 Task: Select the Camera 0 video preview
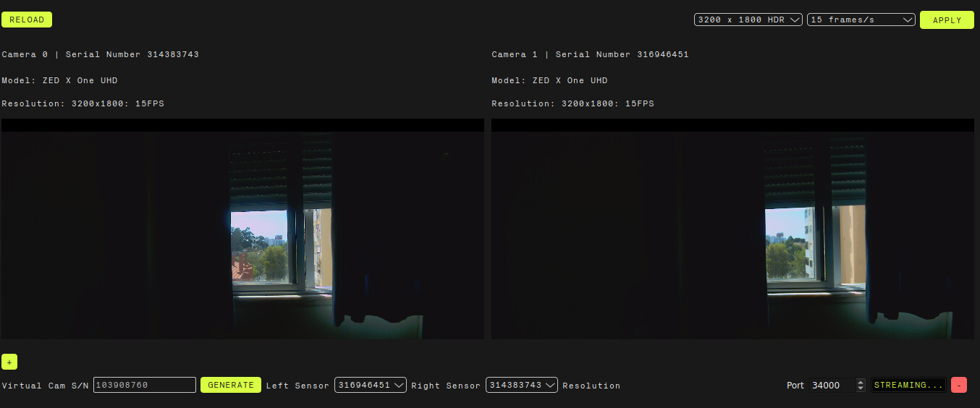242,229
